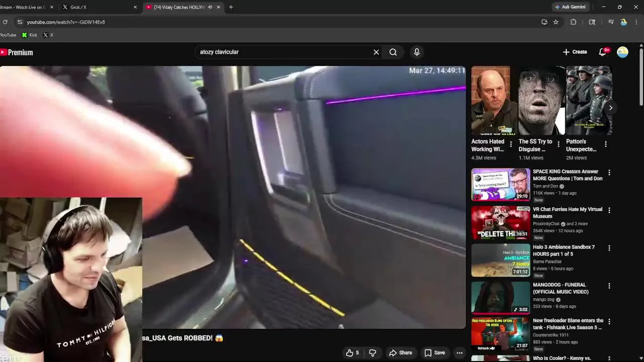
Task: Open SPACE KING Creators Answer title link
Action: pyautogui.click(x=568, y=175)
